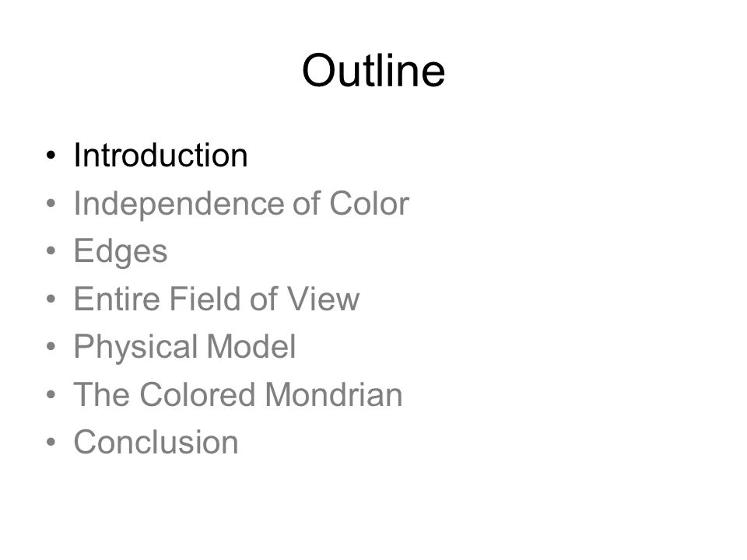The width and height of the screenshot is (747, 560).
Task: Click the Outline slide title
Action: click(373, 71)
